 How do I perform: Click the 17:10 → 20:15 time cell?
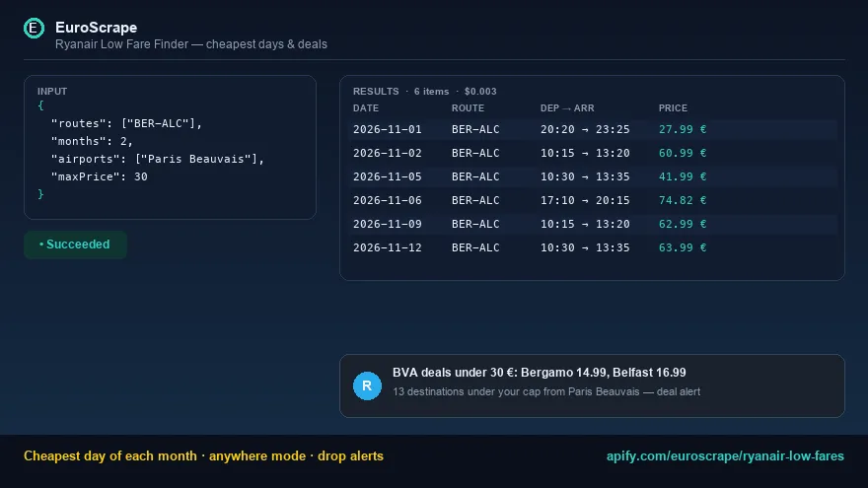coord(585,200)
